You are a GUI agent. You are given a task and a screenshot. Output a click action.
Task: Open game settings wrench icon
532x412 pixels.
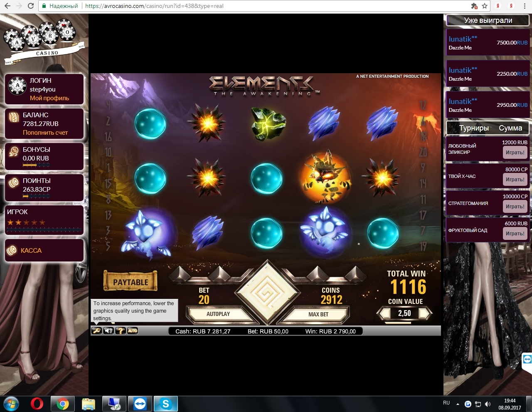96,331
